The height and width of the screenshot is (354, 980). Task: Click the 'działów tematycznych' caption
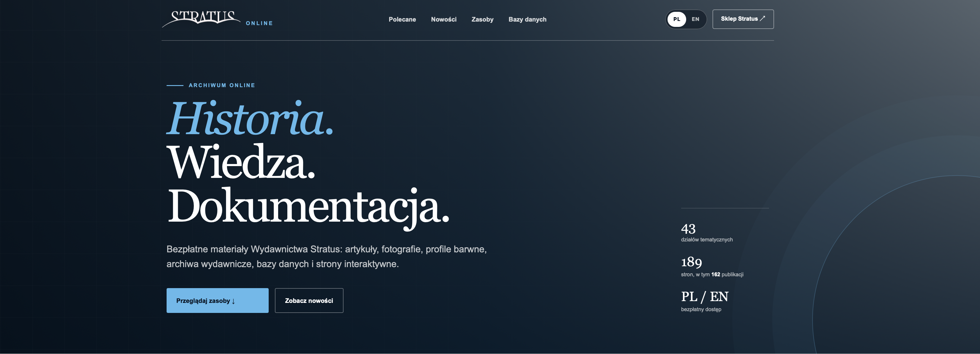707,240
